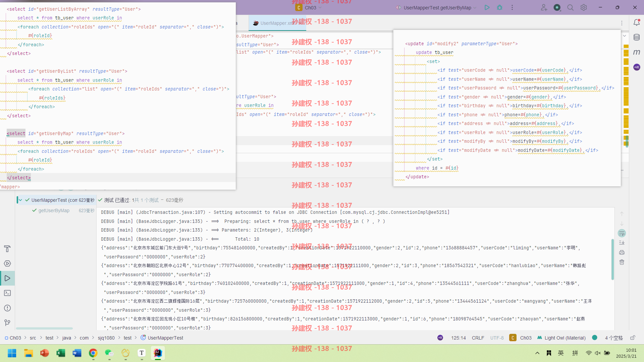Open the Light Owl (Material) theme switcher

(561, 338)
